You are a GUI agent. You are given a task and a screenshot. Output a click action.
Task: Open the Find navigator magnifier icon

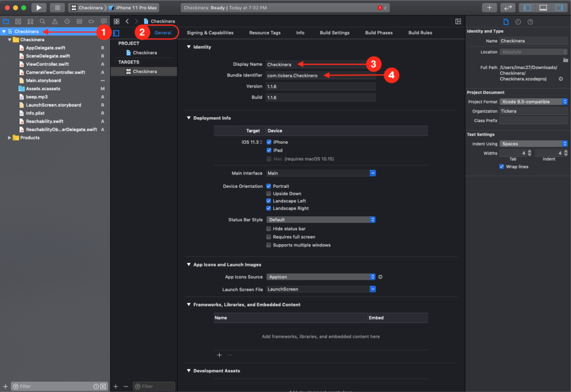[x=42, y=22]
